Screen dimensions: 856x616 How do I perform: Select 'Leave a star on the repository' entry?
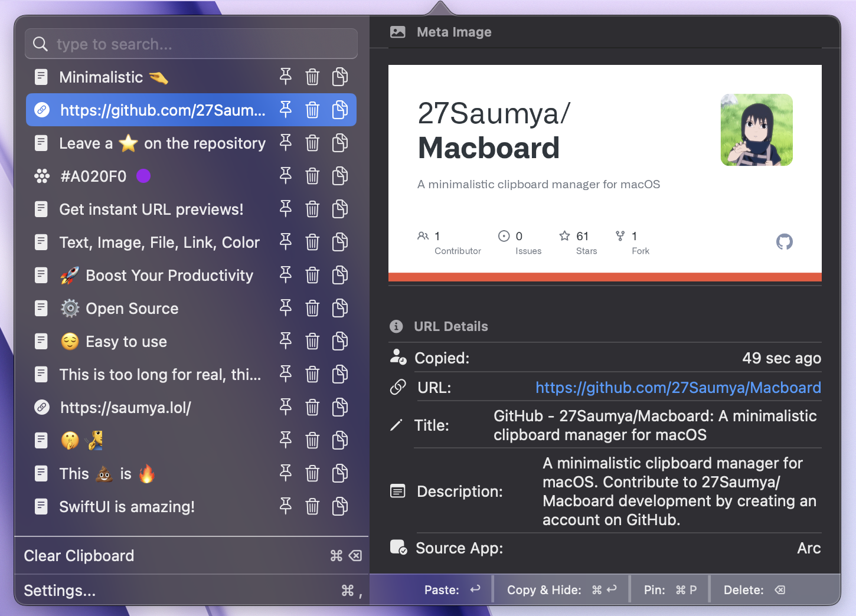(x=162, y=143)
